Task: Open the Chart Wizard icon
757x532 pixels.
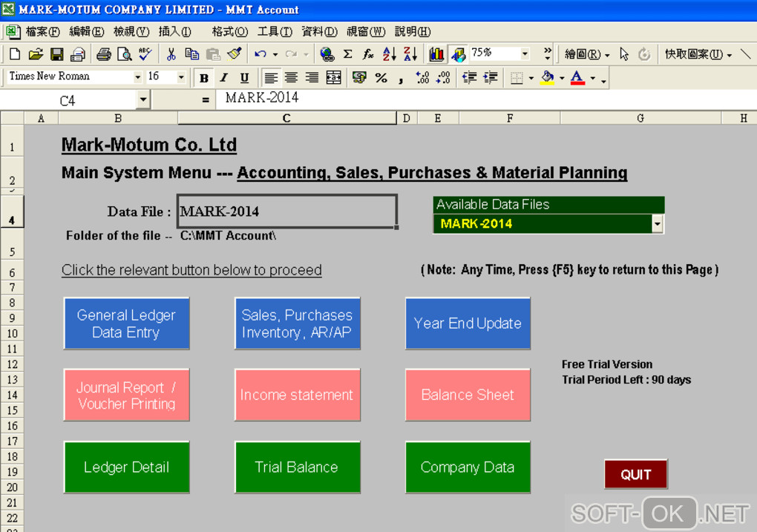Action: tap(436, 54)
